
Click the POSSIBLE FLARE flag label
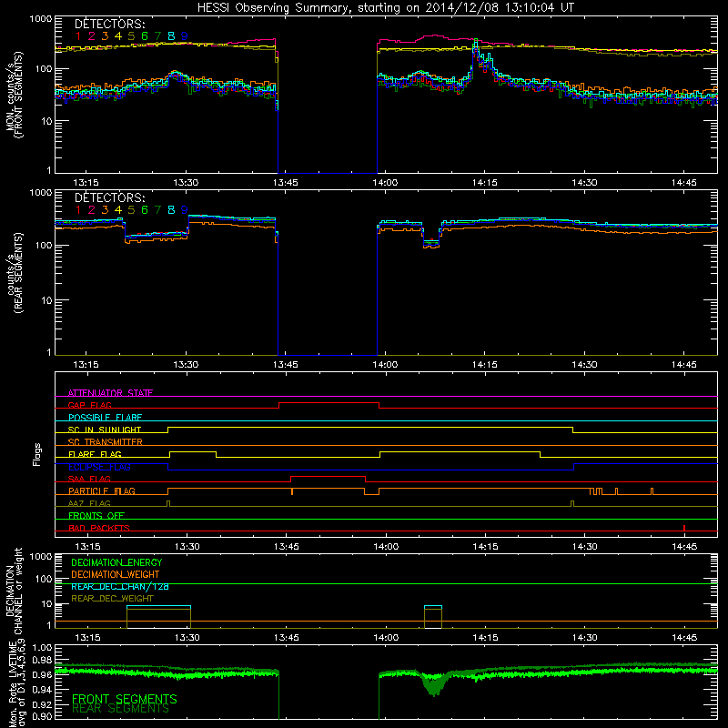pos(105,418)
